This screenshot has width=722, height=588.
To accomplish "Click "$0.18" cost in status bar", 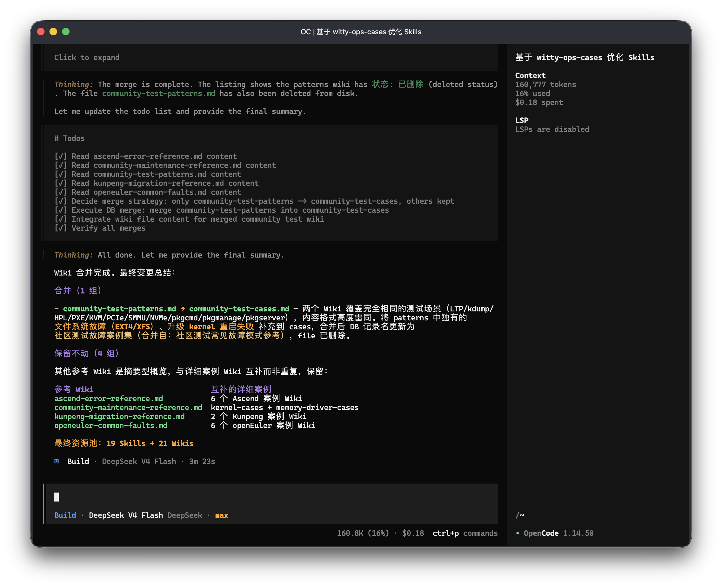I will (413, 533).
